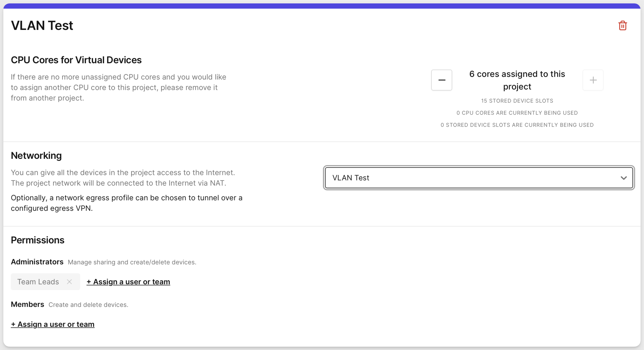The image size is (644, 350).
Task: Remove Team Leads from Administrators via X
Action: tap(69, 282)
